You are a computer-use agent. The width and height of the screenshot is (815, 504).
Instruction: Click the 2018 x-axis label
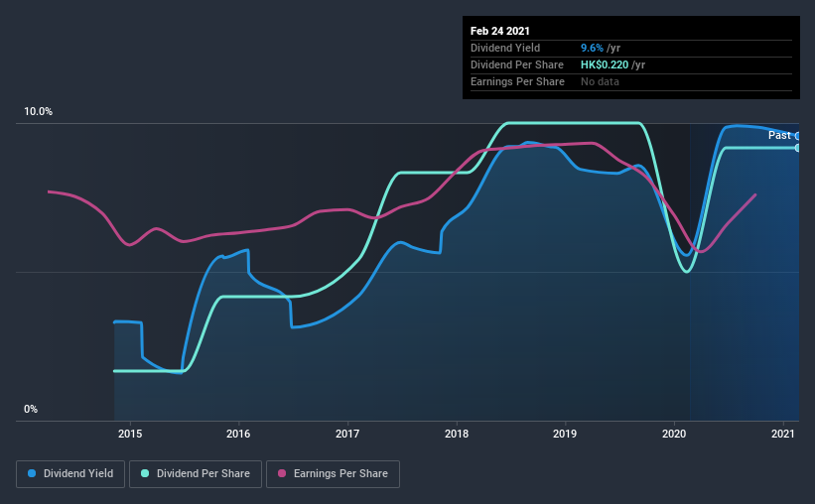tap(457, 434)
